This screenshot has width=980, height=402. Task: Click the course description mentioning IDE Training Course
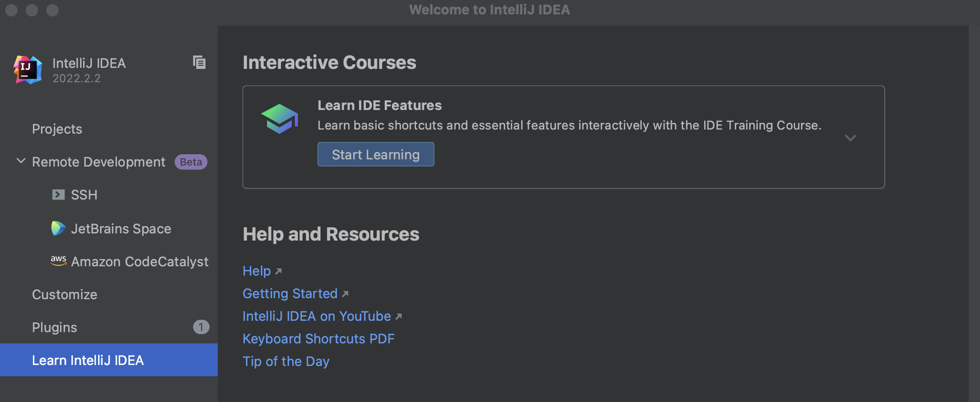click(x=570, y=125)
